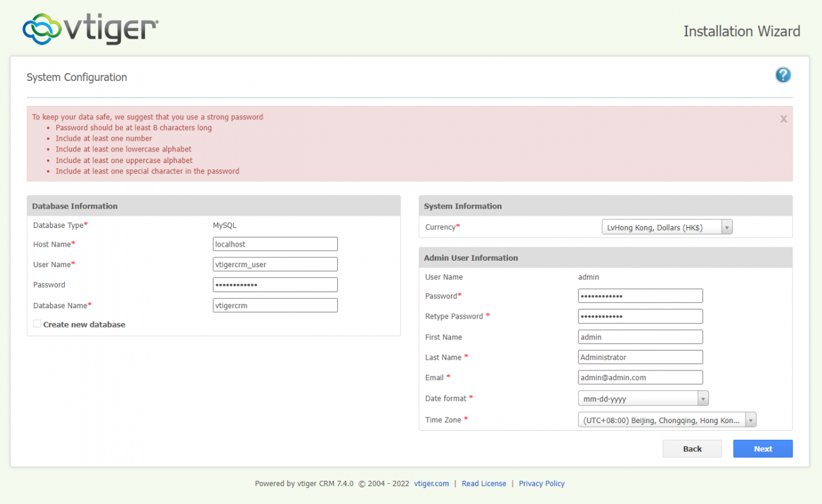Focus the database User Name field
This screenshot has width=822, height=504.
[275, 265]
